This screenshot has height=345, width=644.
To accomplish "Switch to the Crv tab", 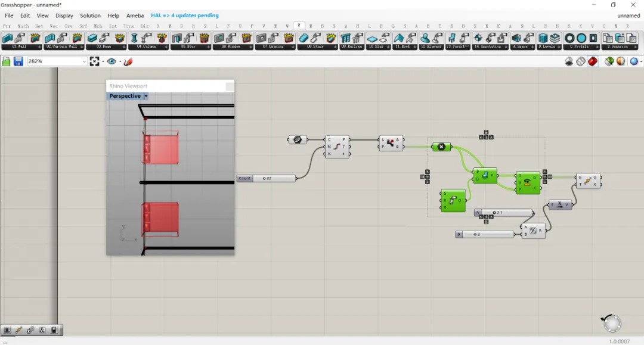I will click(x=68, y=26).
